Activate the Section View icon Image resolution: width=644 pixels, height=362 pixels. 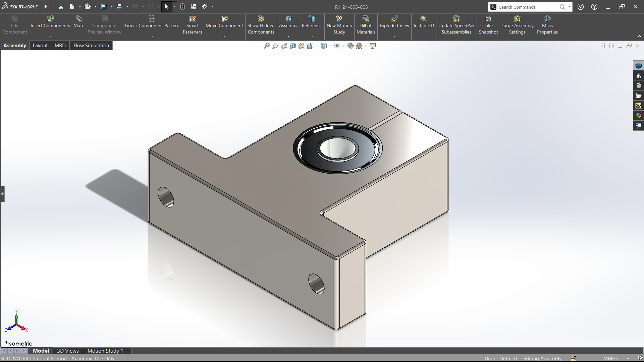(x=293, y=46)
